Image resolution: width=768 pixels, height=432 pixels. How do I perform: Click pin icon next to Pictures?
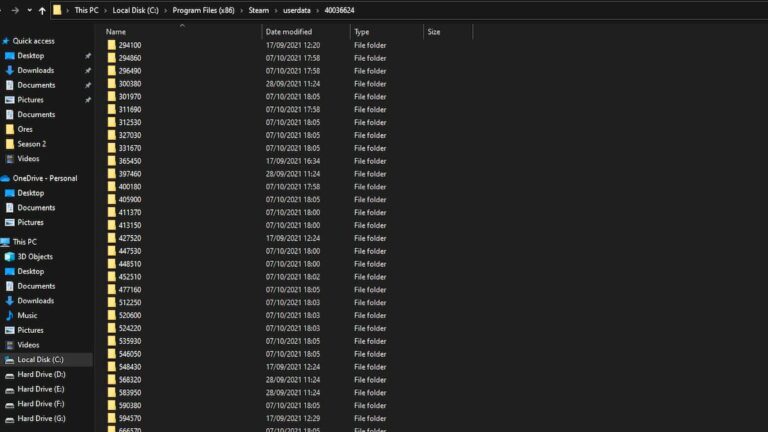[88, 100]
